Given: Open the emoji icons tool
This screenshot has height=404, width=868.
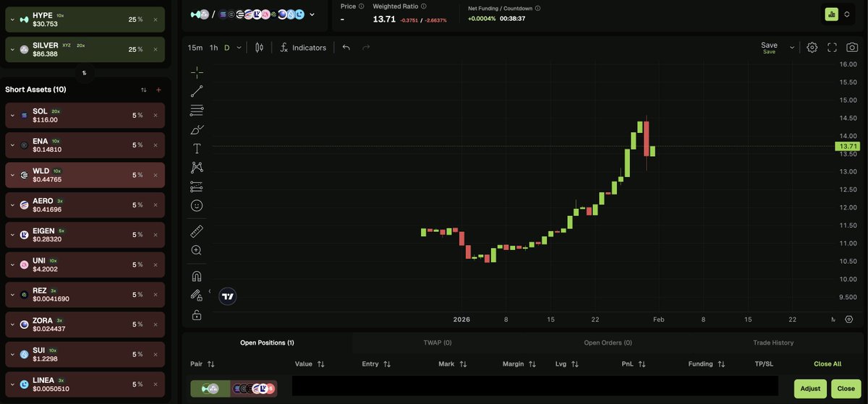Looking at the screenshot, I should tap(197, 205).
